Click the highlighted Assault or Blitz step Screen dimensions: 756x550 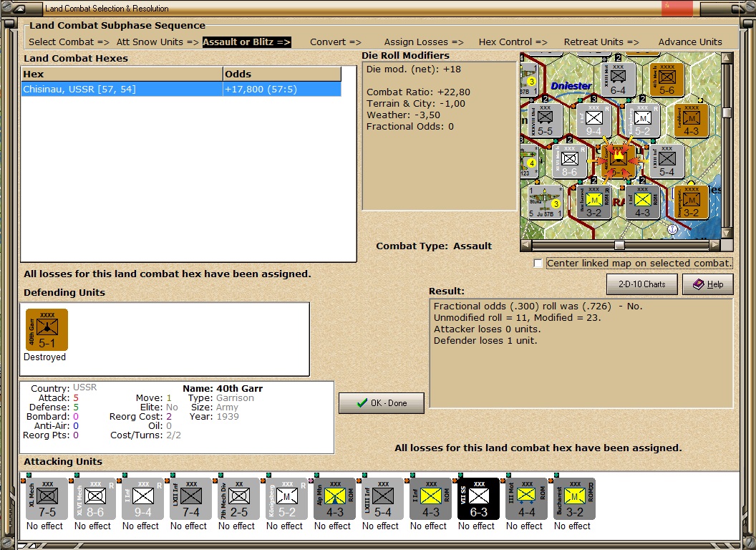[x=247, y=42]
